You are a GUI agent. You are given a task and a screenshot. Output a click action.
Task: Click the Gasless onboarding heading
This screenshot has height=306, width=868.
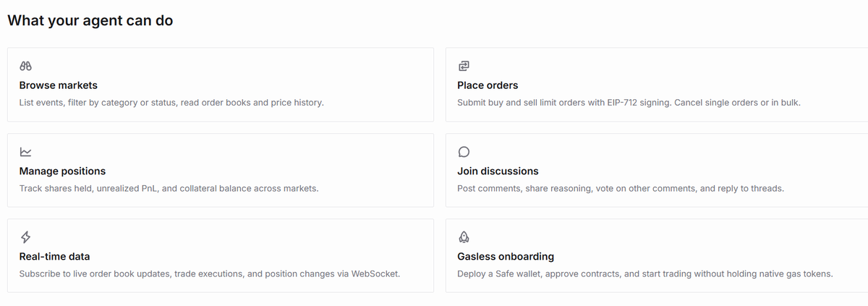(506, 257)
